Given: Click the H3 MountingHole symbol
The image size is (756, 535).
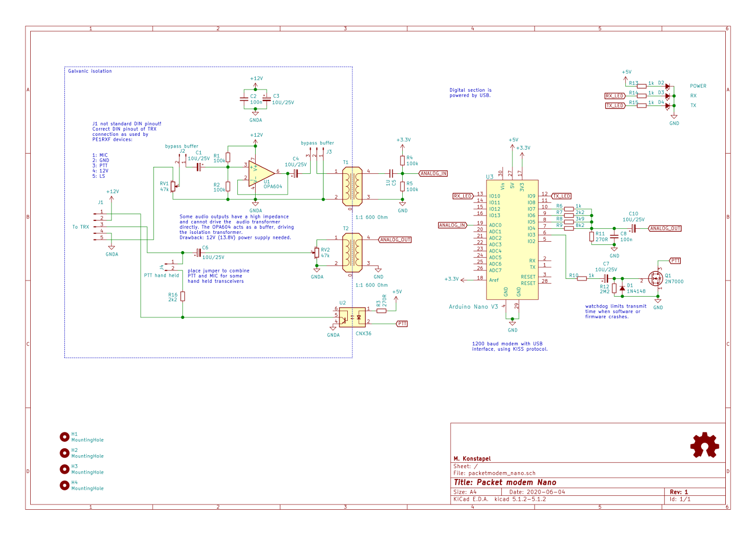Looking at the screenshot, I should 64,469.
